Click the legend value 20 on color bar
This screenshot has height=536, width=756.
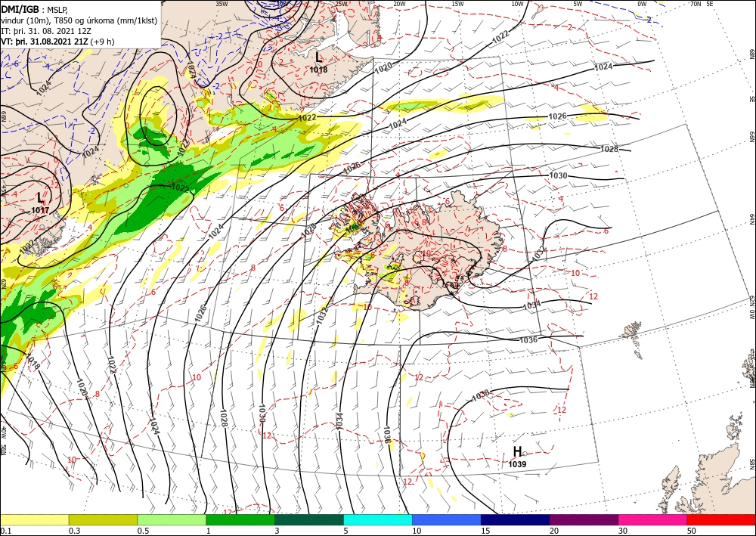554,531
